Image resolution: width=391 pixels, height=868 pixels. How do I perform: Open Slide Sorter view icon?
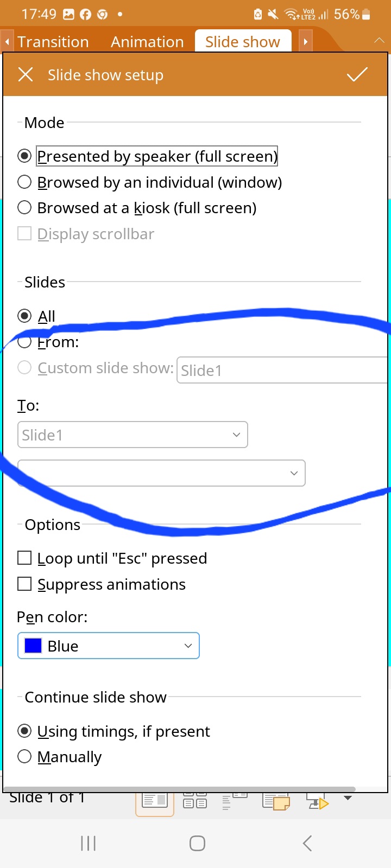[x=195, y=801]
